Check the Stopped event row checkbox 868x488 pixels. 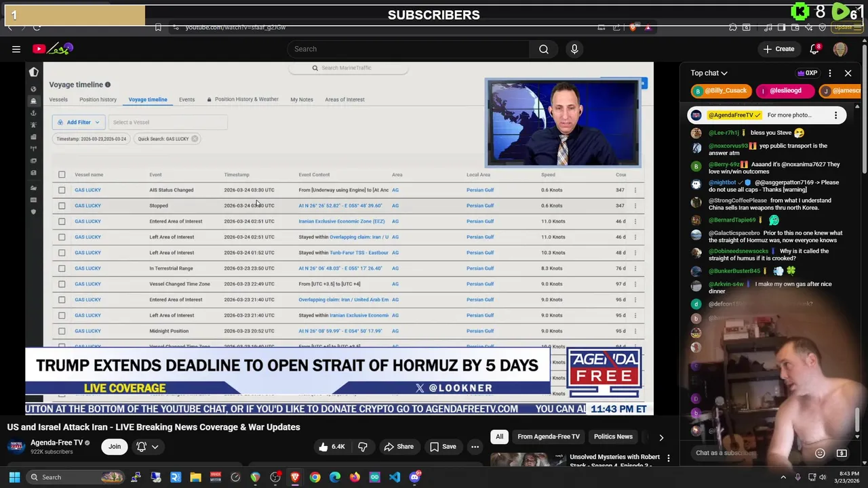point(62,206)
